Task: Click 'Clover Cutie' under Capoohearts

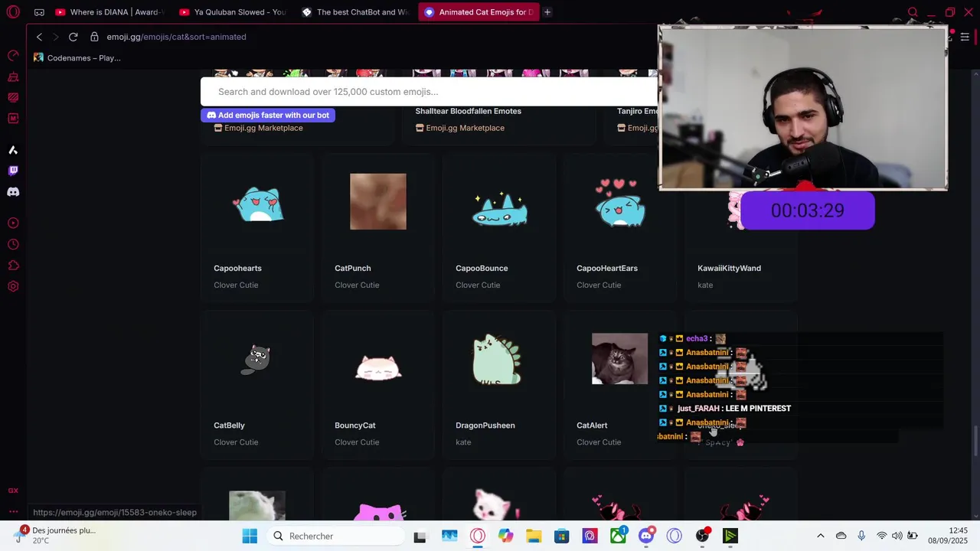Action: 236,285
